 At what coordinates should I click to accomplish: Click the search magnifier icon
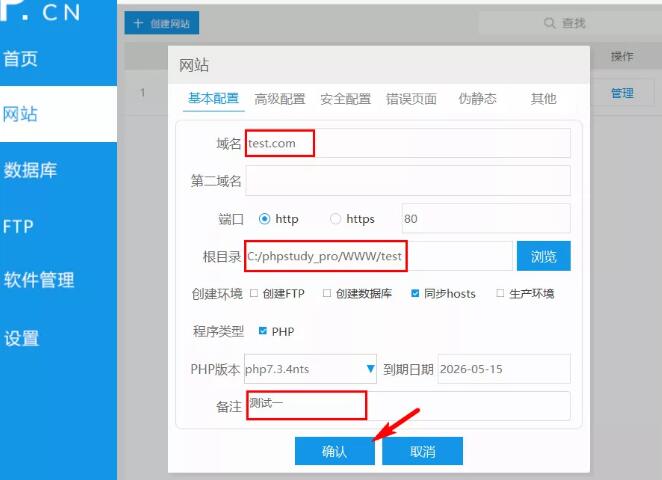tap(549, 23)
